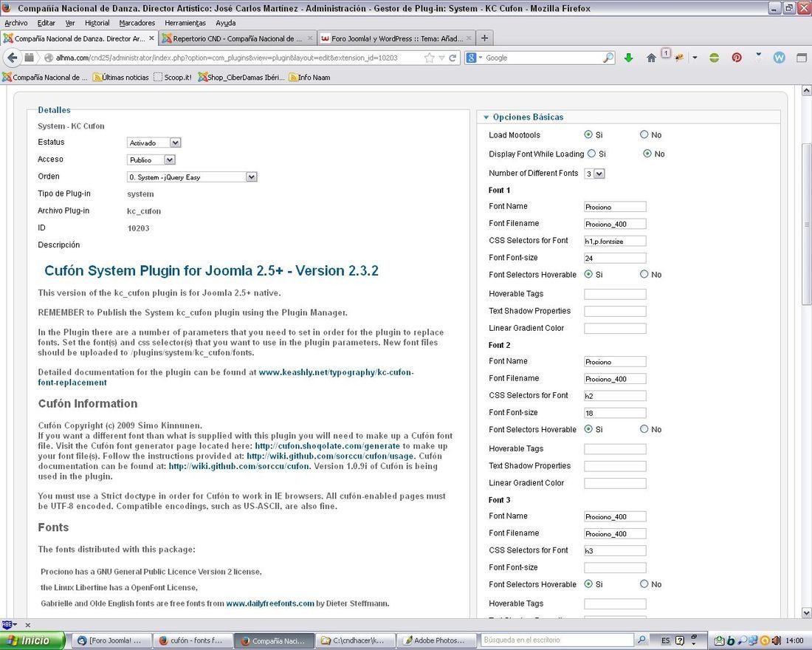The height and width of the screenshot is (650, 812).
Task: Open the Downloads green arrow icon
Action: tap(629, 58)
